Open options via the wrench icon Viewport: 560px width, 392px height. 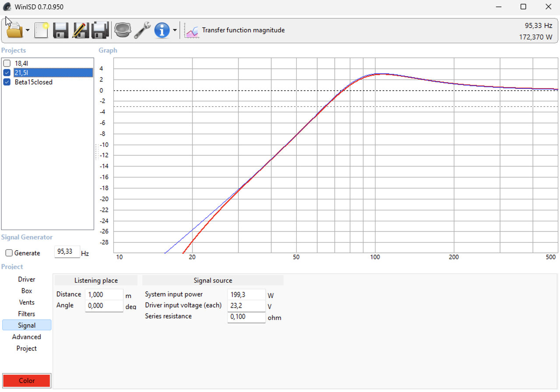click(142, 30)
